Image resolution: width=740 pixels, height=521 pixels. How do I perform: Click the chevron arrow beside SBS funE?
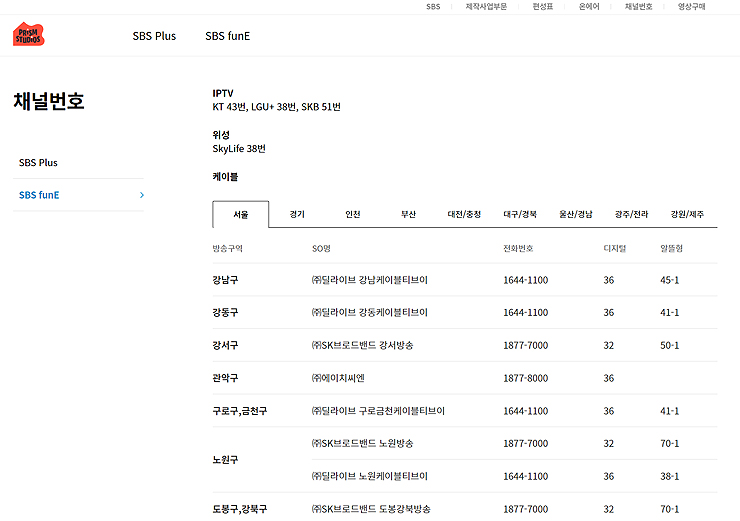click(x=142, y=195)
